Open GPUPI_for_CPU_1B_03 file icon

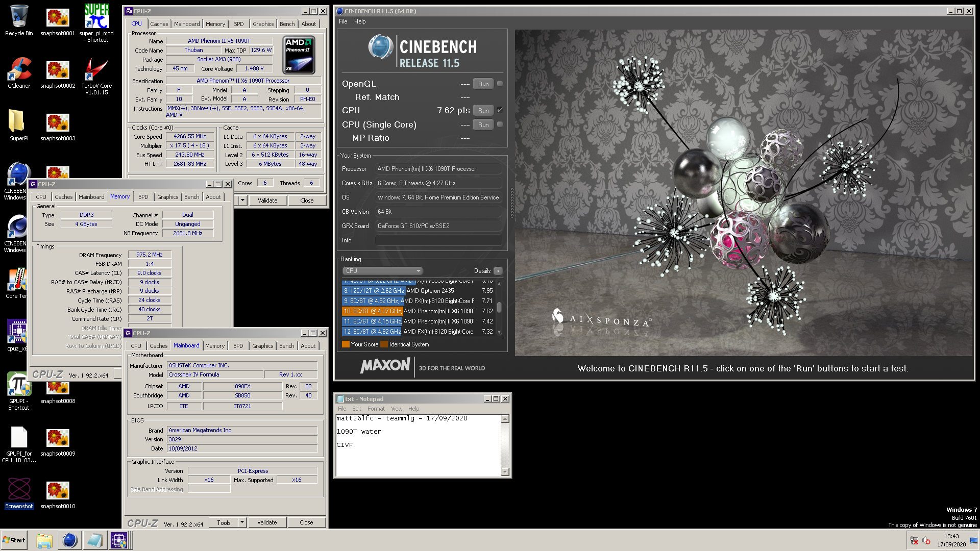tap(18, 444)
